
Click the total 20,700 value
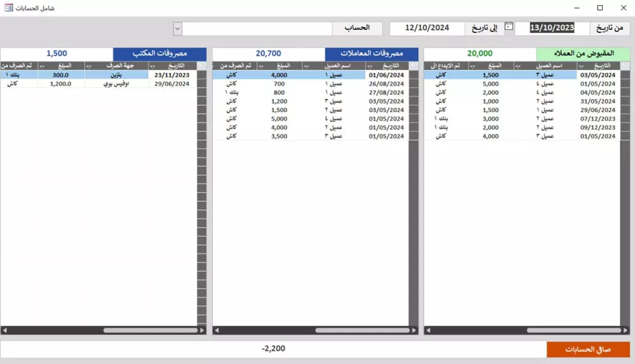point(269,53)
